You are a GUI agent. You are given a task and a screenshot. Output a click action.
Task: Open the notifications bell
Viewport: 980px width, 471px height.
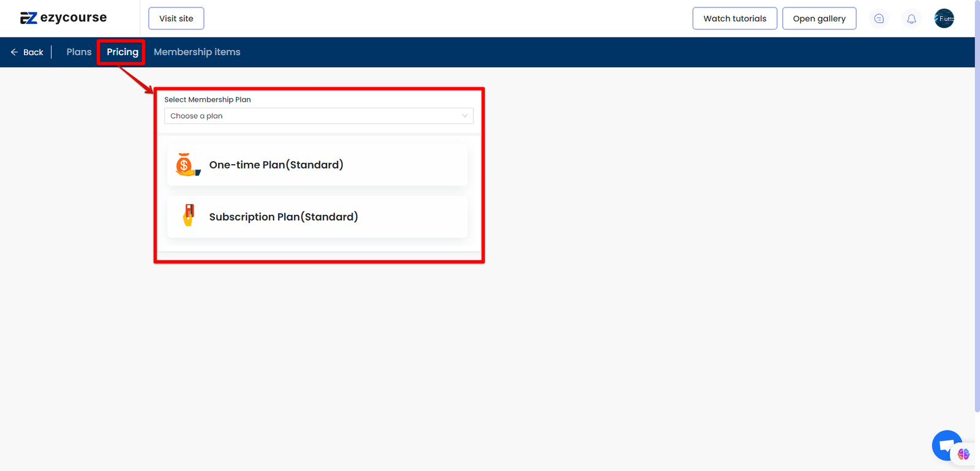(x=911, y=18)
